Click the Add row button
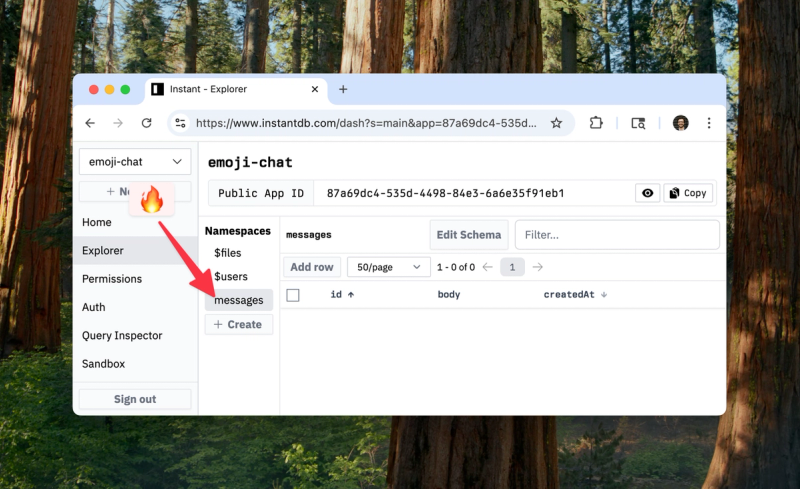 pos(312,267)
